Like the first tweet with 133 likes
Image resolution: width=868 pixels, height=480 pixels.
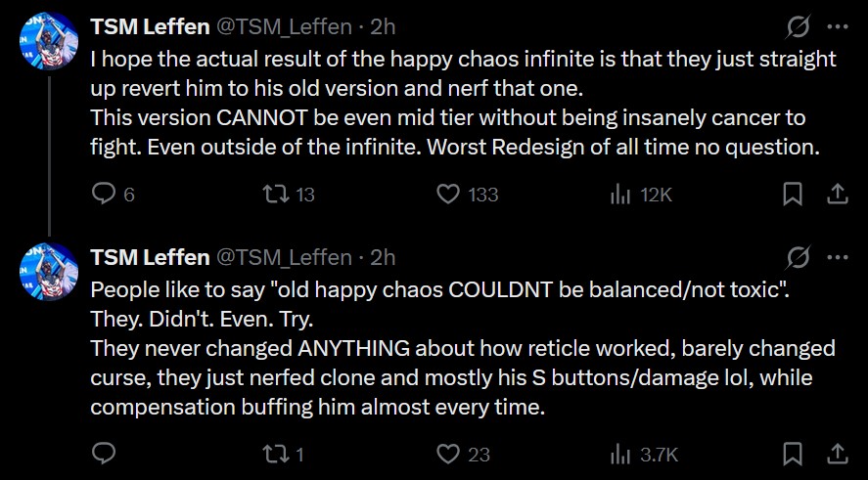(448, 195)
